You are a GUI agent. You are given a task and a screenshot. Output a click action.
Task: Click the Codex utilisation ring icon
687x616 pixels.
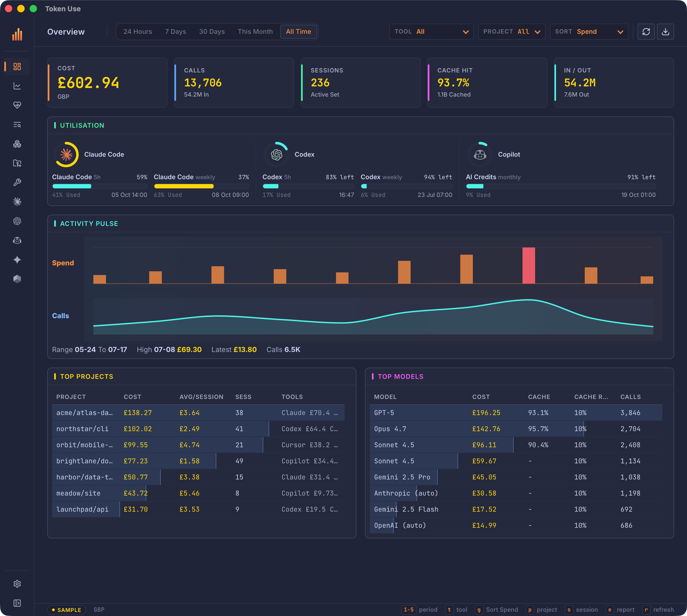277,154
